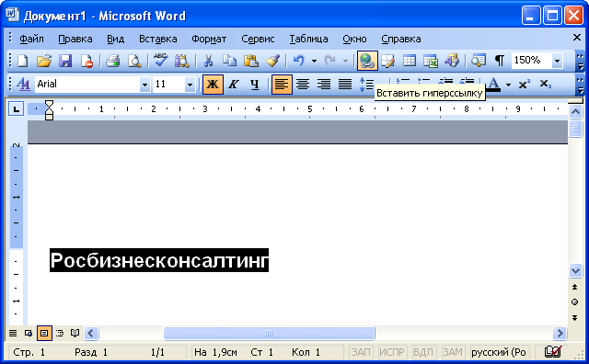Toggle show paragraph marks (¶)
Screen dimensions: 589x364
coord(500,61)
